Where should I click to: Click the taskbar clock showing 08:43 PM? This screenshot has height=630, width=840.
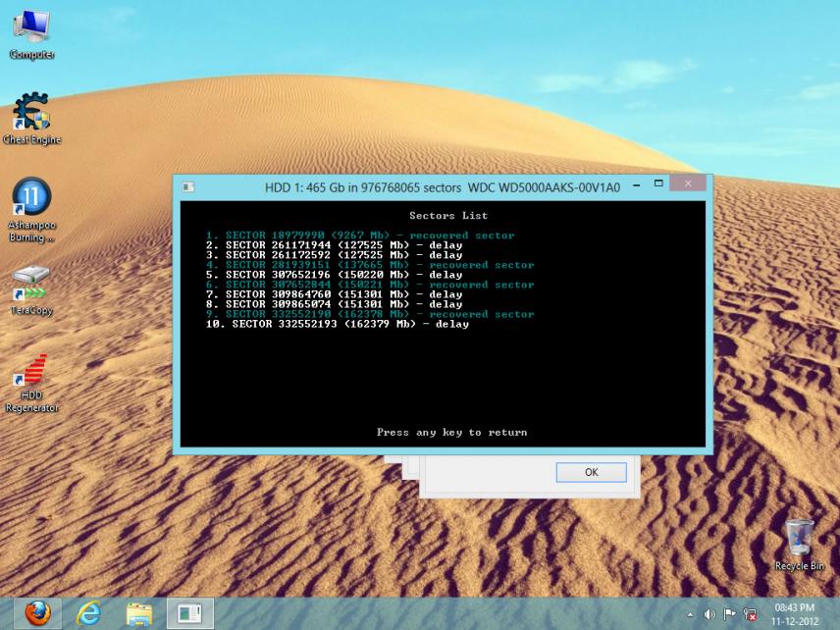(x=794, y=614)
